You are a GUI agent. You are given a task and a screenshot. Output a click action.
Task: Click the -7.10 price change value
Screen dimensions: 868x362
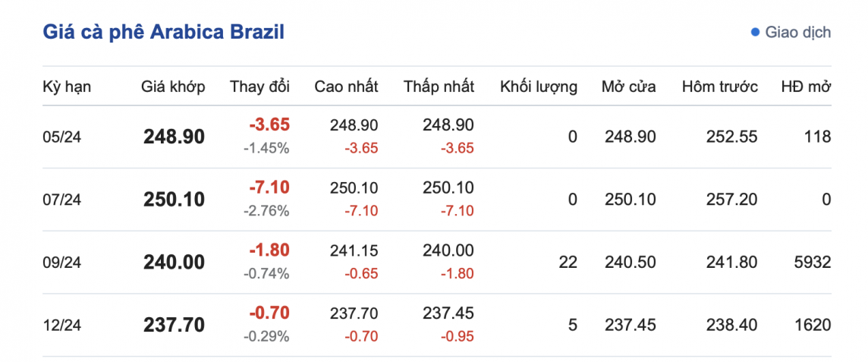click(269, 187)
